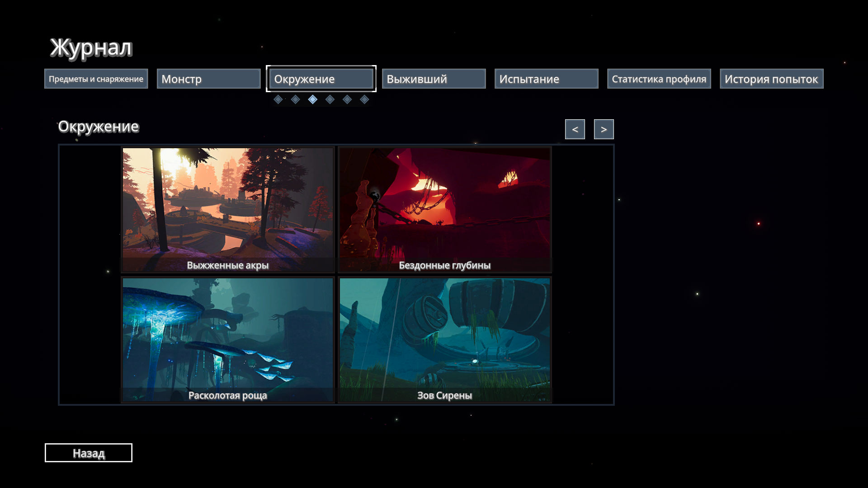Click the fourth diamond page indicator
The height and width of the screenshot is (488, 868).
coord(330,99)
